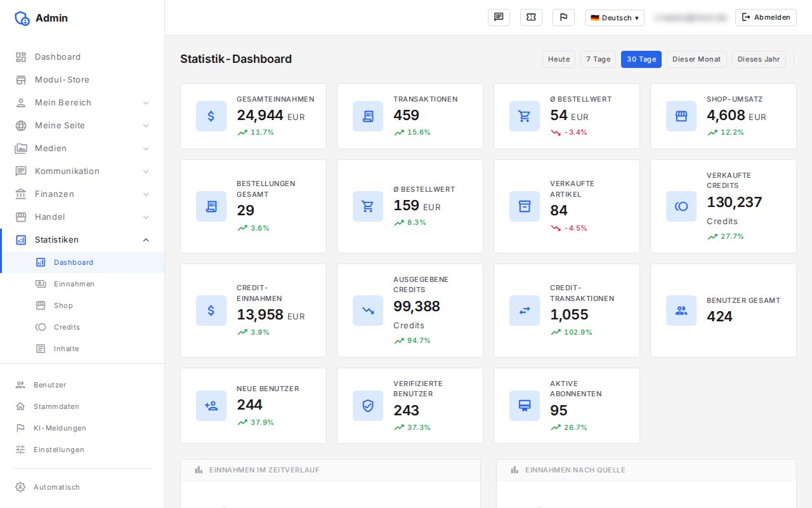This screenshot has height=508, width=812.
Task: Select the 7 Tage time range
Action: pyautogui.click(x=598, y=59)
